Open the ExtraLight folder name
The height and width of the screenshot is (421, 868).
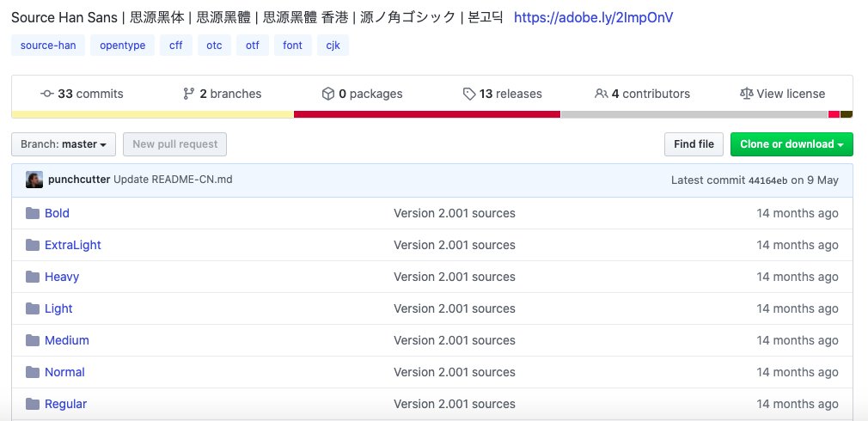click(73, 245)
